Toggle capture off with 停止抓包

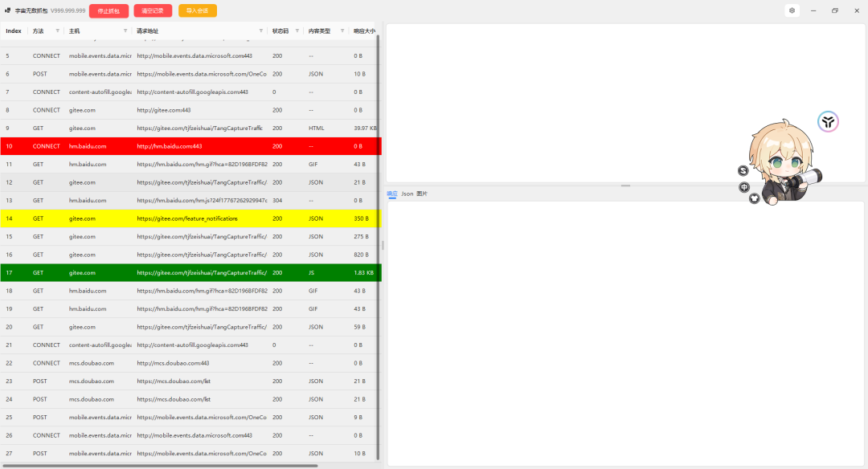[x=108, y=10]
